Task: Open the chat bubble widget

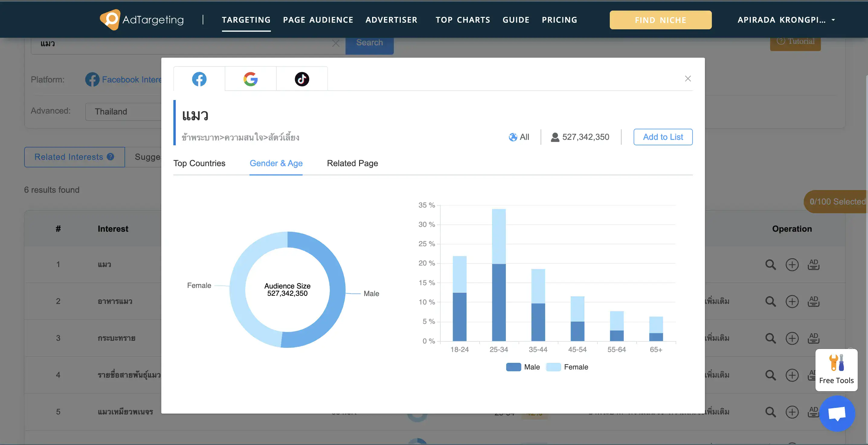Action: click(837, 413)
